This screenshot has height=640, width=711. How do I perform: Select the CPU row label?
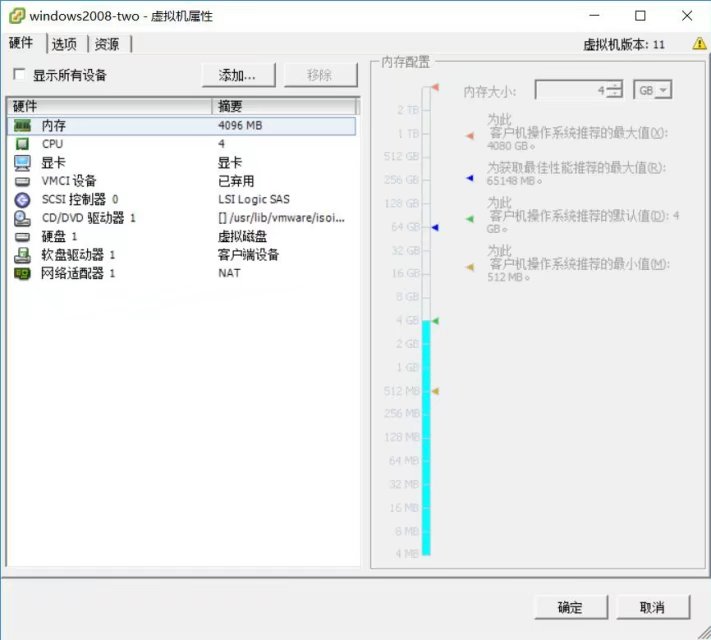(x=53, y=144)
